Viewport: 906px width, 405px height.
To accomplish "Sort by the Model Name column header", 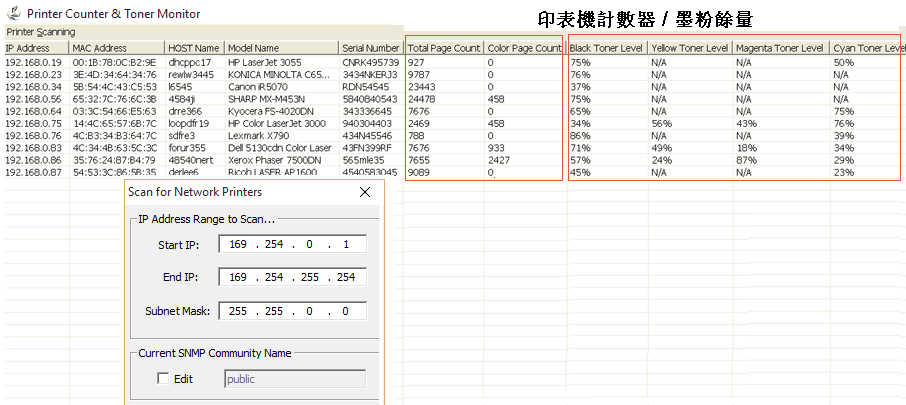I will [x=281, y=49].
